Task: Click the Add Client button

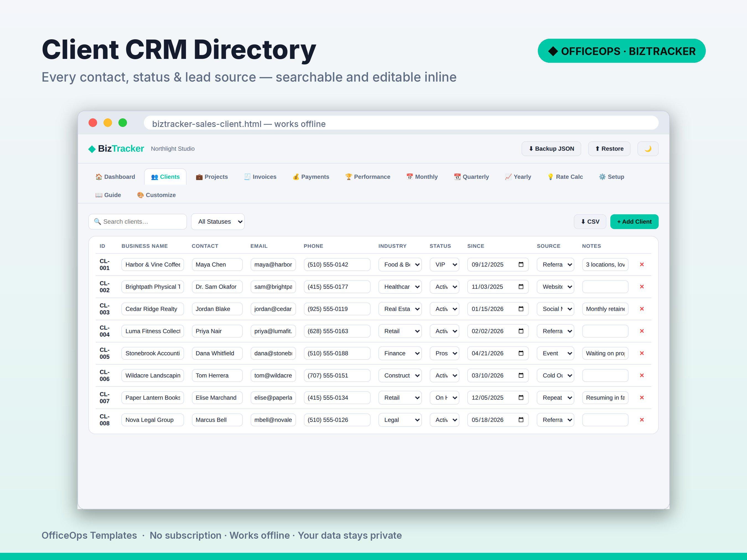Action: click(x=634, y=222)
